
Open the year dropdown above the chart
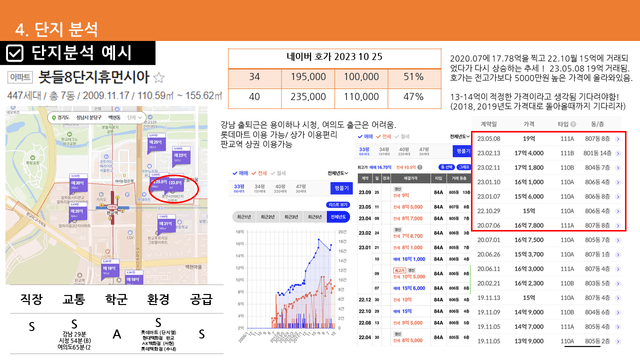point(338,173)
